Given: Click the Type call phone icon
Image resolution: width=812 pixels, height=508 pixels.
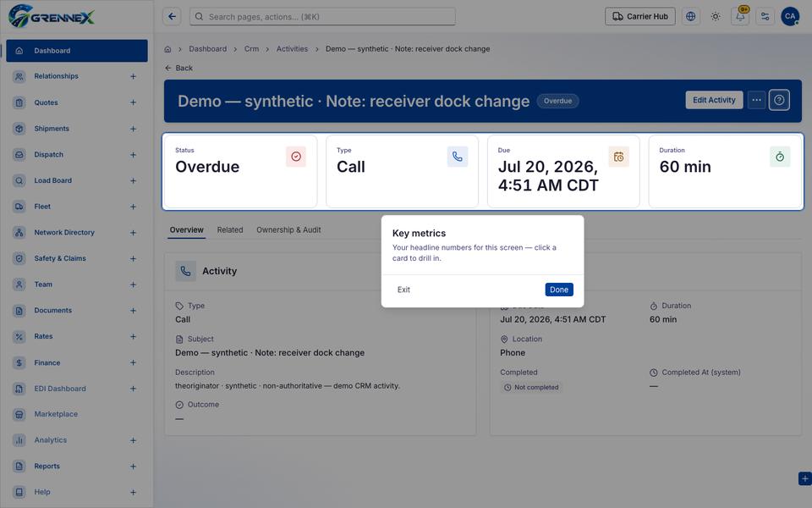Looking at the screenshot, I should point(458,157).
